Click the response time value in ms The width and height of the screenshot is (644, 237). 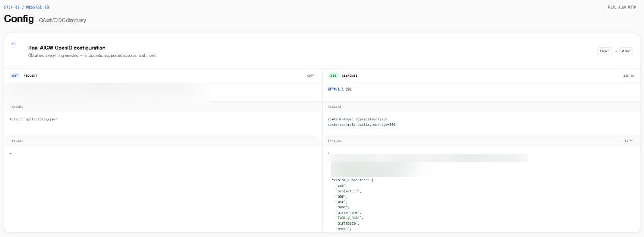click(628, 76)
